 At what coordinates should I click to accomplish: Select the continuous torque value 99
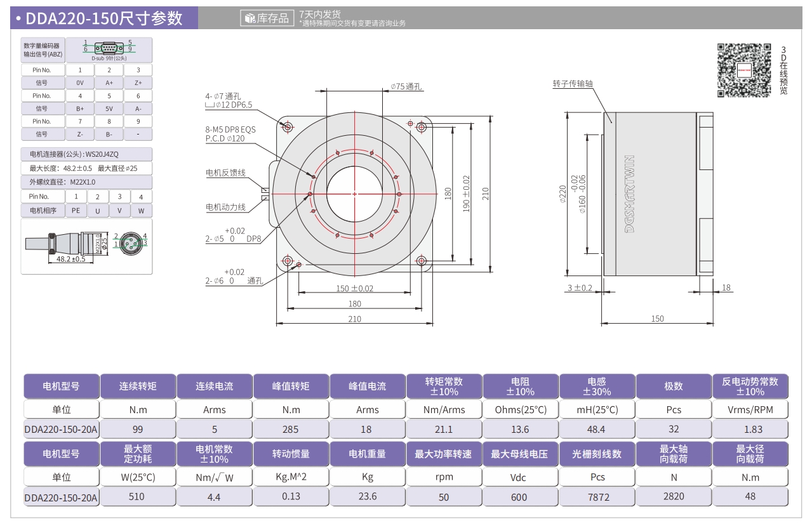coord(138,429)
